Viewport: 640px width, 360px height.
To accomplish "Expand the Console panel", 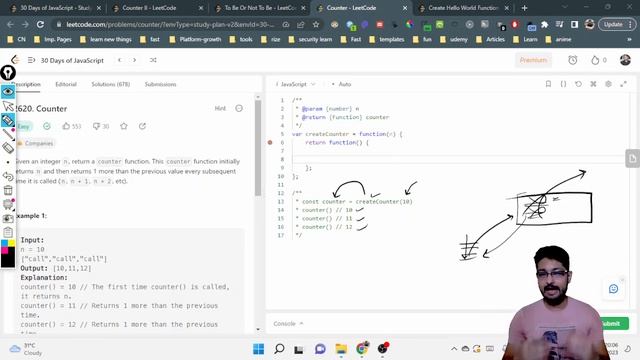I will [x=288, y=323].
